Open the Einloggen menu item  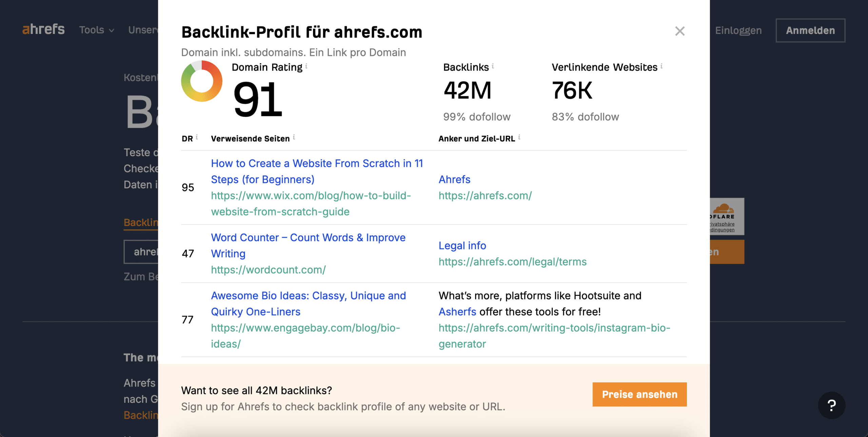[738, 31]
